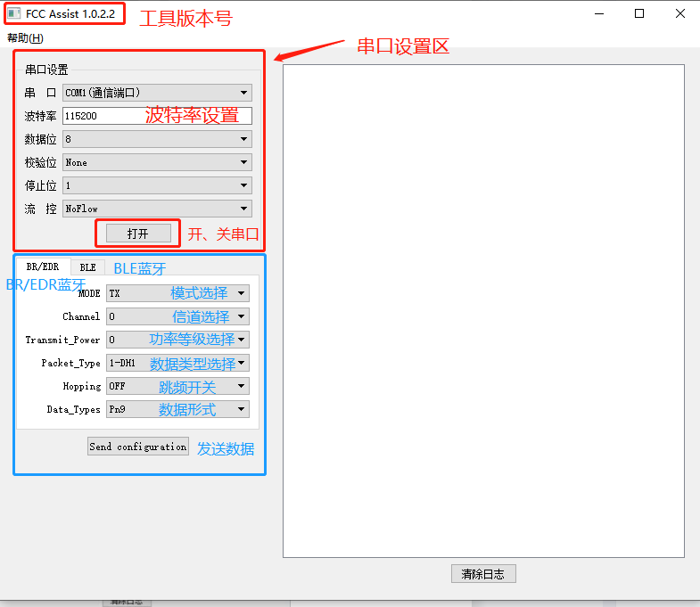Image resolution: width=700 pixels, height=607 pixels.
Task: Open the Channel dropdown
Action: coord(177,317)
